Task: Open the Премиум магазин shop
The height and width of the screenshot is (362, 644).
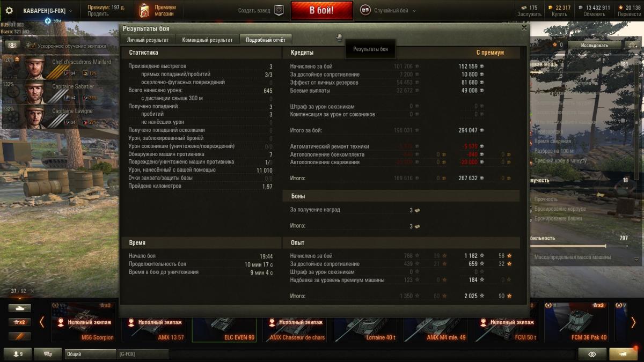Action: (x=158, y=10)
